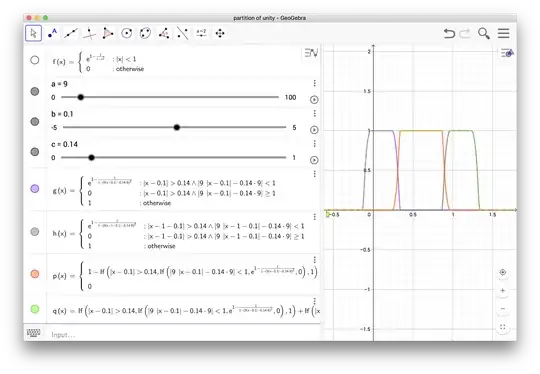540x374 pixels.
Task: Choose the Ellipse tool
Action: coord(145,33)
